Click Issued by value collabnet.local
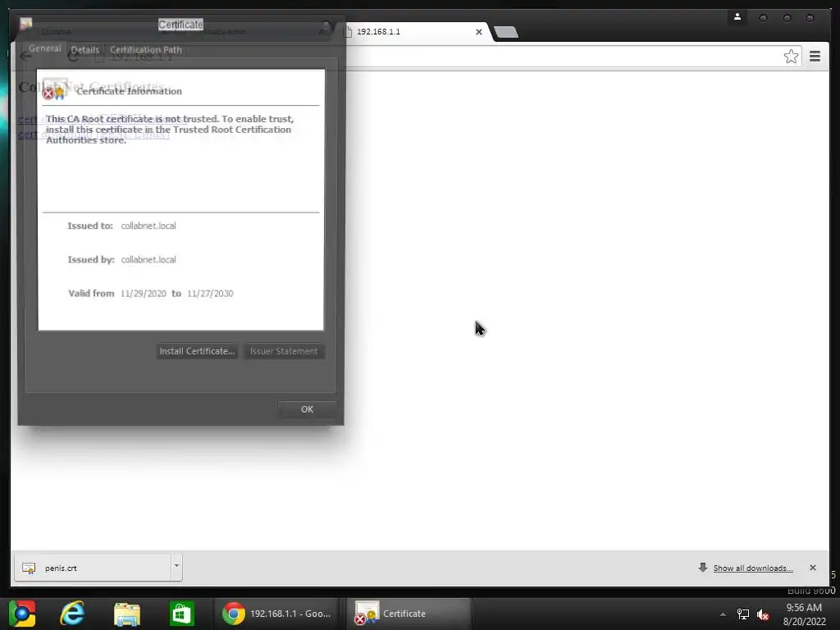 [x=148, y=260]
